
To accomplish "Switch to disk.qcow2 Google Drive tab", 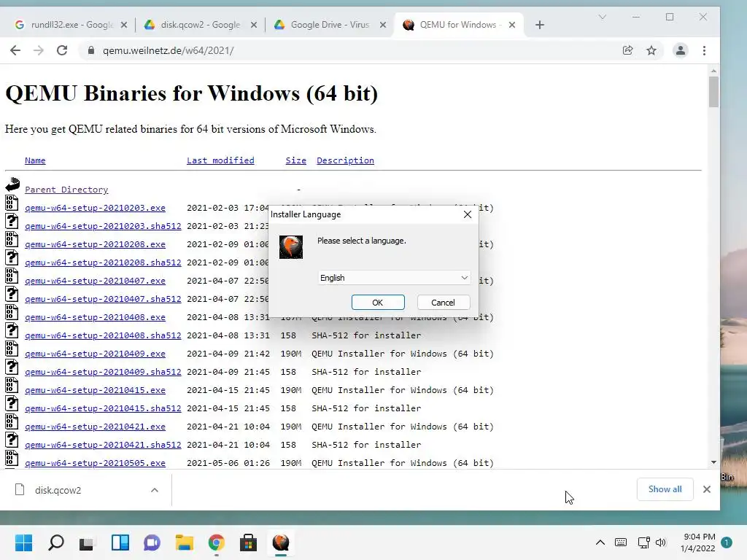I will (x=200, y=25).
